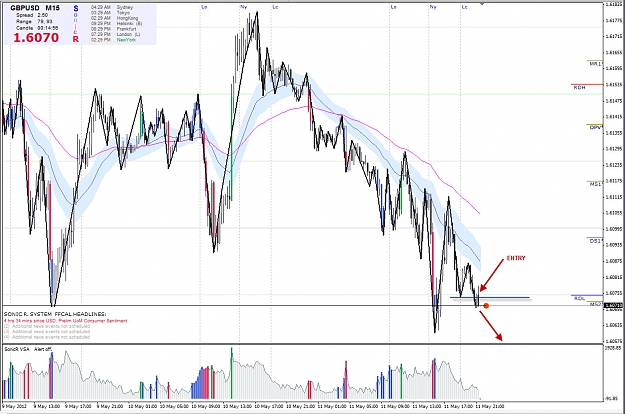This screenshot has width=625, height=414.
Task: Select the Range 79, 93 readout
Action: pos(34,22)
